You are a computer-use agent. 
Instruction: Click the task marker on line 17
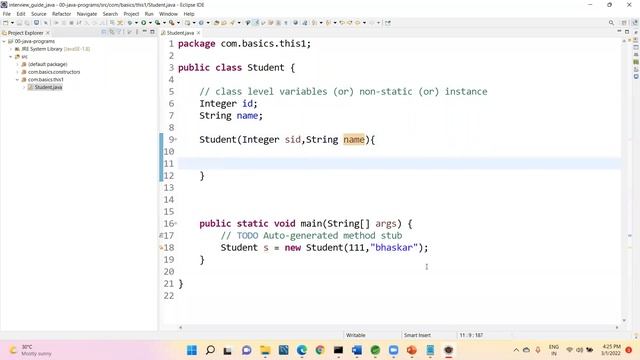pyautogui.click(x=161, y=236)
